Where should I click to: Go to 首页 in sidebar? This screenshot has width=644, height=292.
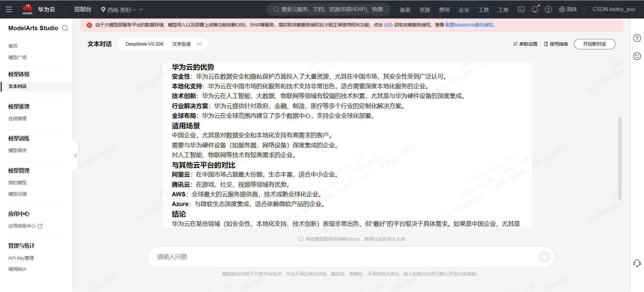tap(13, 46)
